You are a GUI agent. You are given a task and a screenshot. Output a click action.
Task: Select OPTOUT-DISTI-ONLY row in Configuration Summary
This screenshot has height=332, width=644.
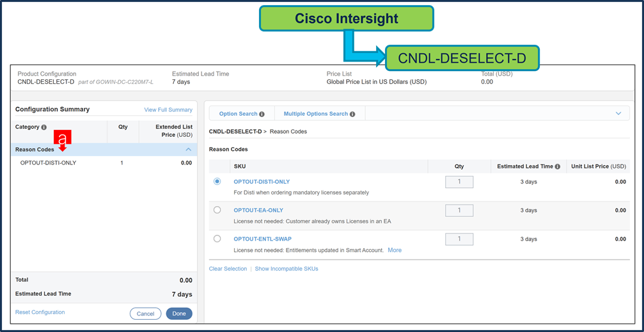pos(104,162)
